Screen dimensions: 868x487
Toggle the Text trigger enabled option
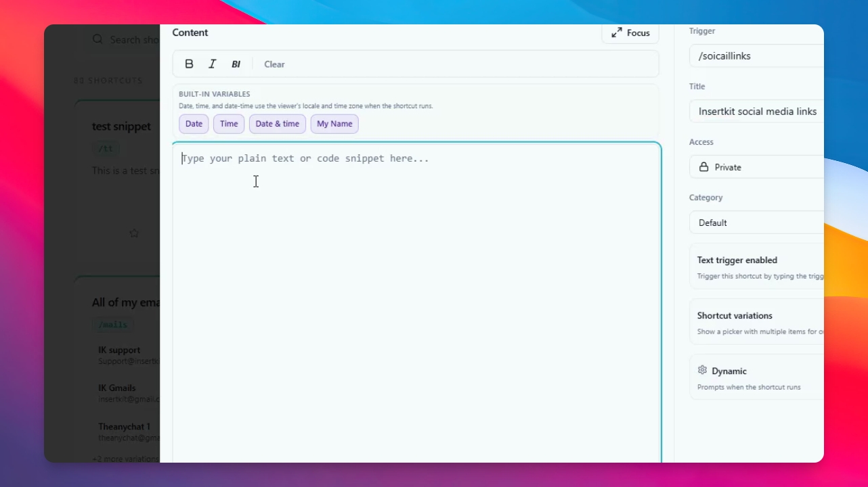(x=756, y=267)
